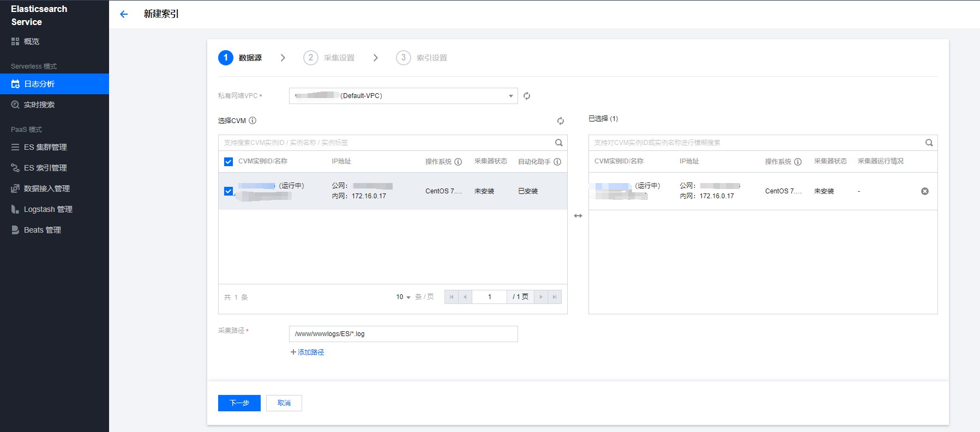This screenshot has width=980, height=432.
Task: Remove the selected CVM with the X icon
Action: 924,191
